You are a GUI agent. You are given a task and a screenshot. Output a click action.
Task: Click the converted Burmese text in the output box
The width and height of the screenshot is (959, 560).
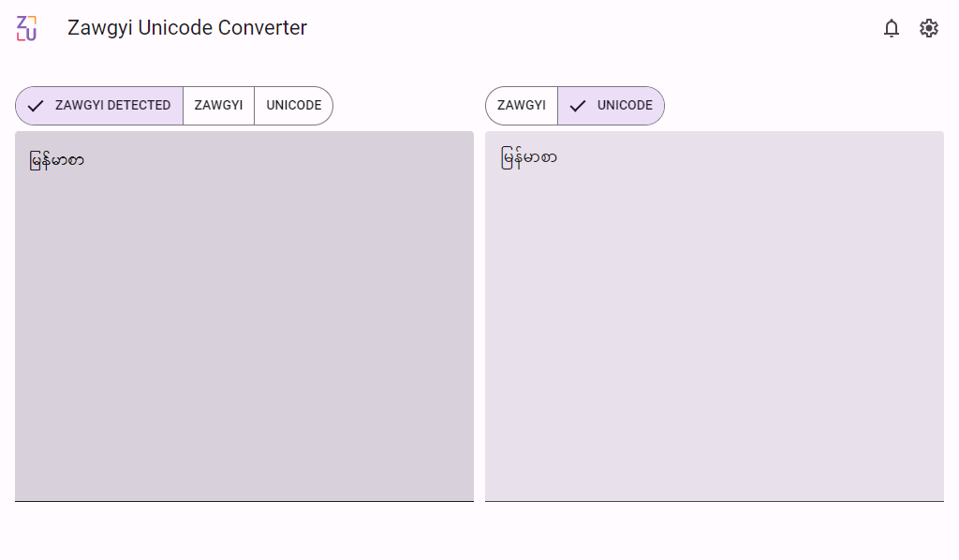(x=529, y=157)
